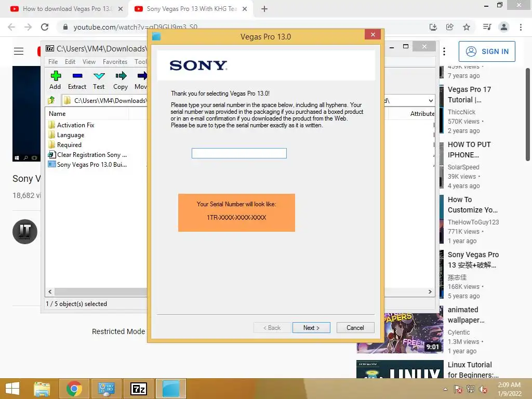Click the Copy icon in 7-Zip toolbar
The width and height of the screenshot is (532, 399).
coord(121,76)
